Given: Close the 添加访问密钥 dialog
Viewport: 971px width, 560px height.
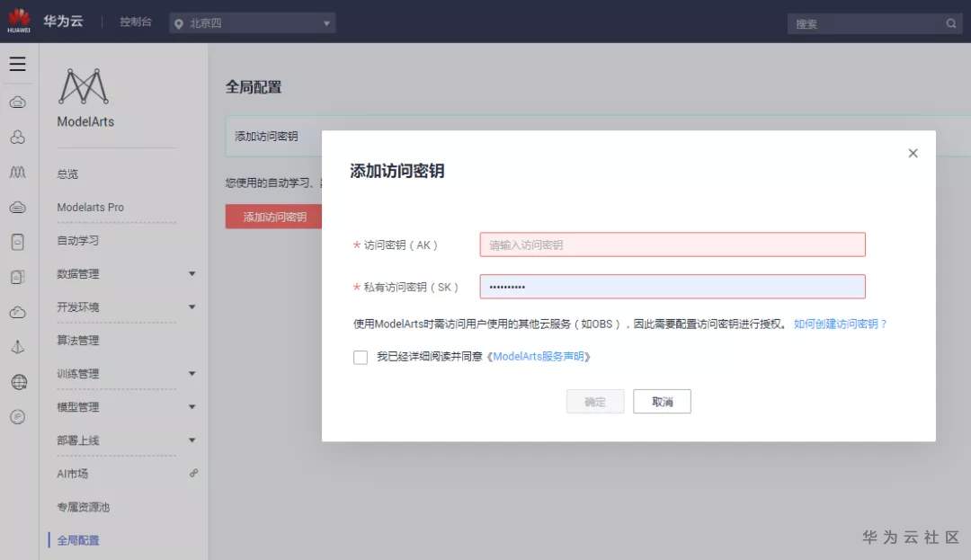Looking at the screenshot, I should coord(913,153).
